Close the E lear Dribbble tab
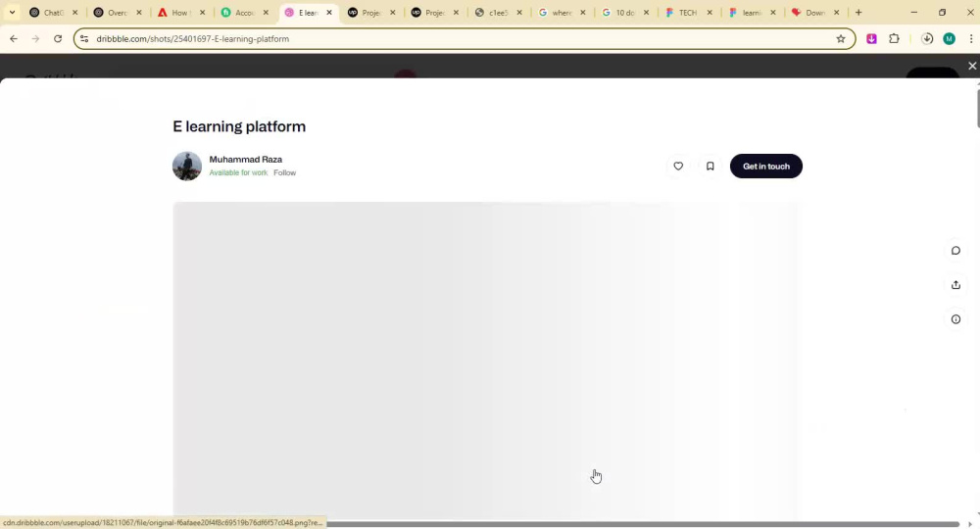 [x=329, y=13]
